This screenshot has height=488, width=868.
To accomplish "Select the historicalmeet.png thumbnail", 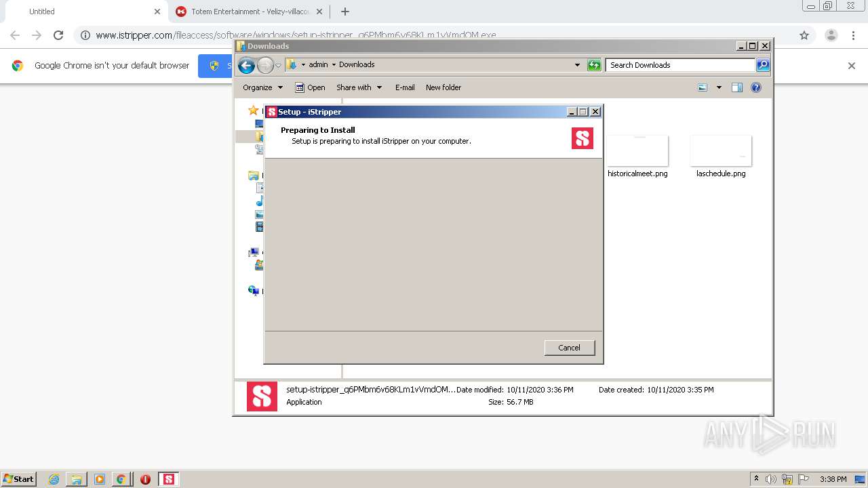I will (x=637, y=150).
